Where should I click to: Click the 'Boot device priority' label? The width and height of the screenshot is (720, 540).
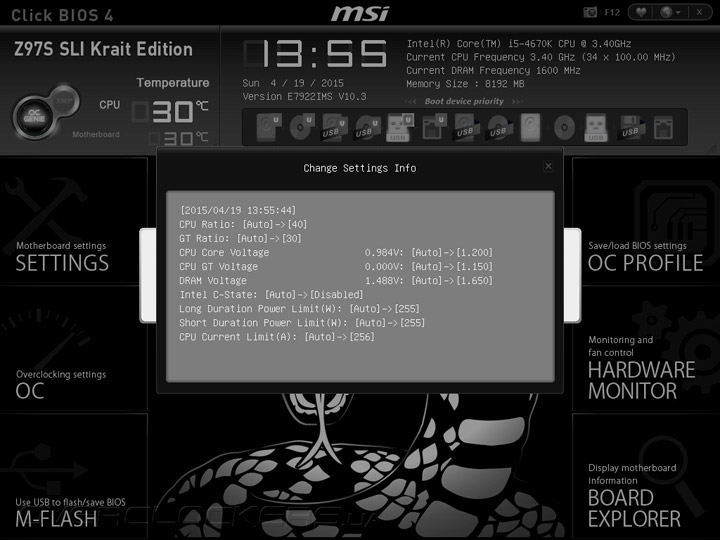tap(464, 101)
